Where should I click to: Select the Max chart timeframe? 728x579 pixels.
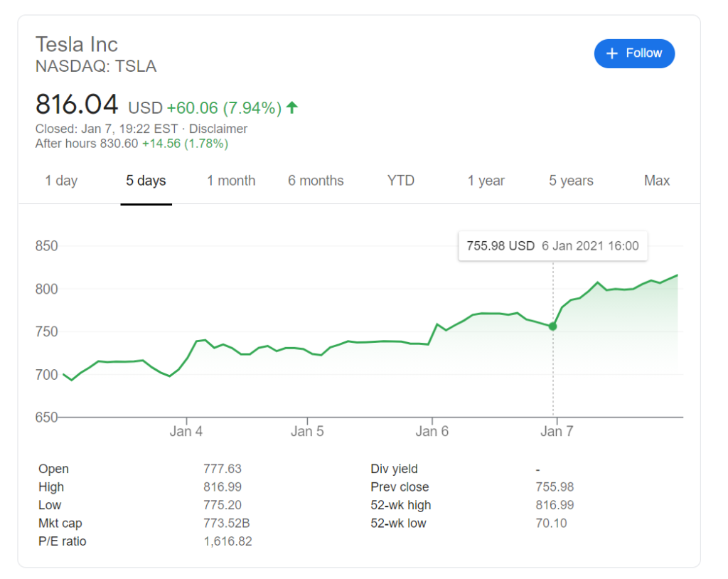pos(656,181)
